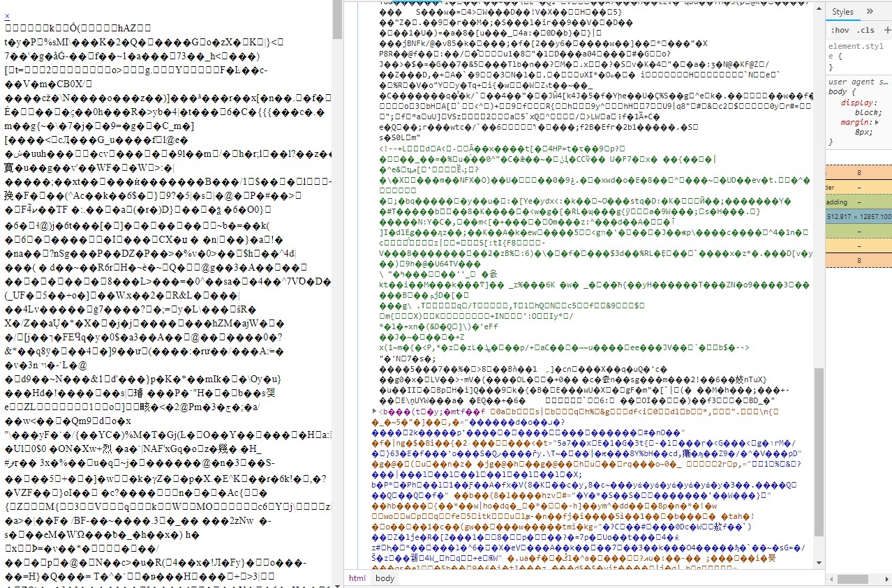Open the Styles tab in DevTools
Screen dimensions: 892x588
pos(842,11)
